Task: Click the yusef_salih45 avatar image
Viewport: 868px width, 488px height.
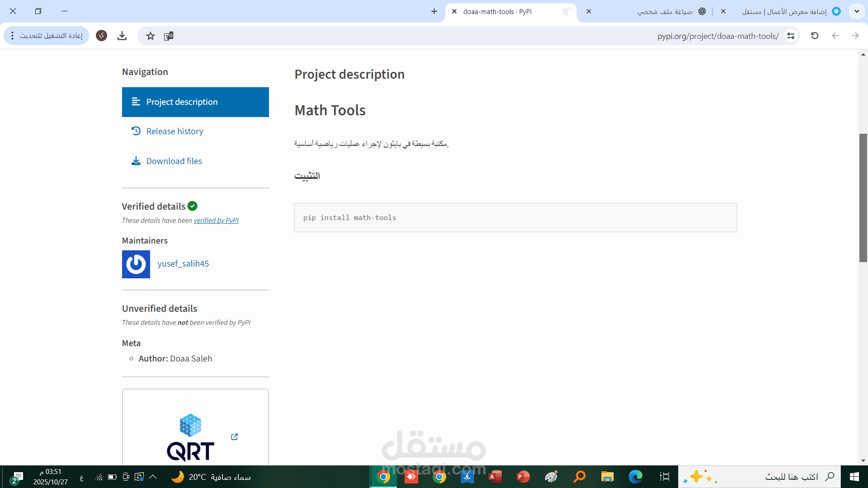Action: (x=136, y=264)
